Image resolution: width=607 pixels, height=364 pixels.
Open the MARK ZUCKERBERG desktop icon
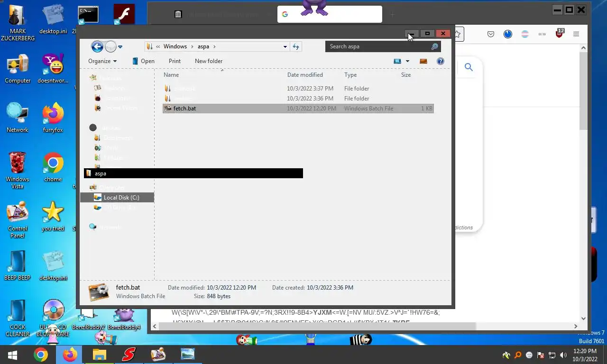click(x=18, y=23)
